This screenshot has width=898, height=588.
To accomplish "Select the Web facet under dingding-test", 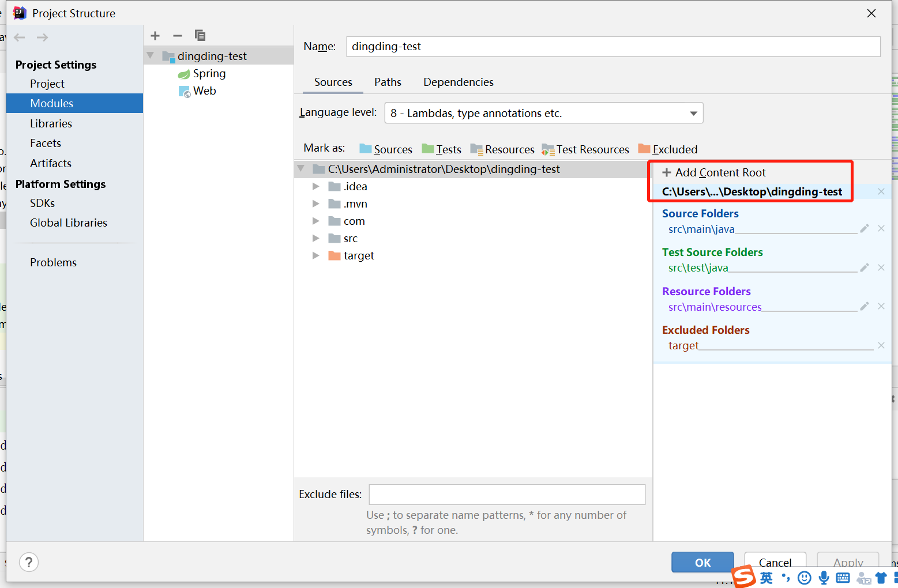I will click(x=197, y=91).
